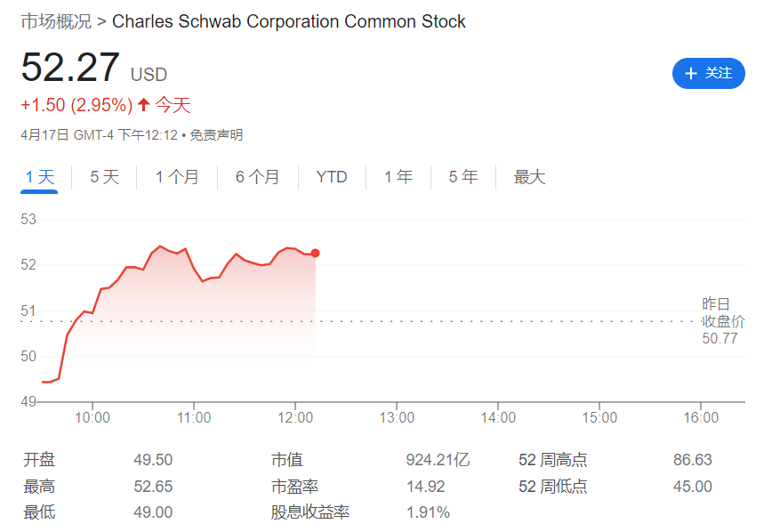780x532 pixels.
Task: Switch to the 1 年 chart tab
Action: 398,177
